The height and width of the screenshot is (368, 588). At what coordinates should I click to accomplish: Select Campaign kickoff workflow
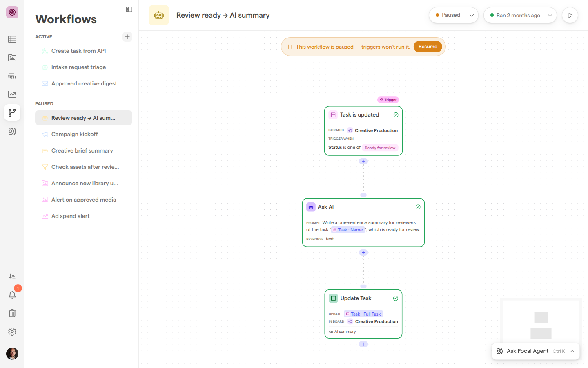pyautogui.click(x=84, y=134)
